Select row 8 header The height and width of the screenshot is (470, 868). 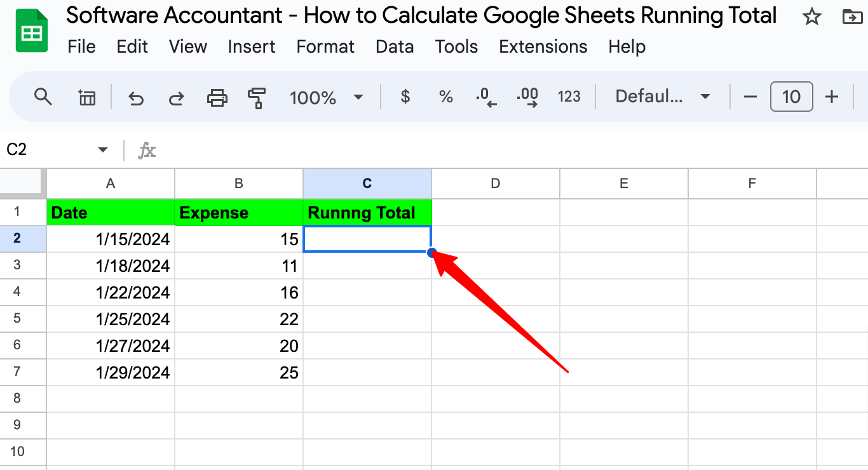pyautogui.click(x=23, y=398)
